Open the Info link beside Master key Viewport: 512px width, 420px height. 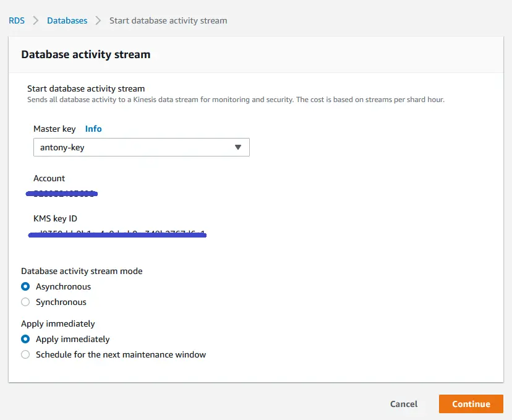click(93, 129)
